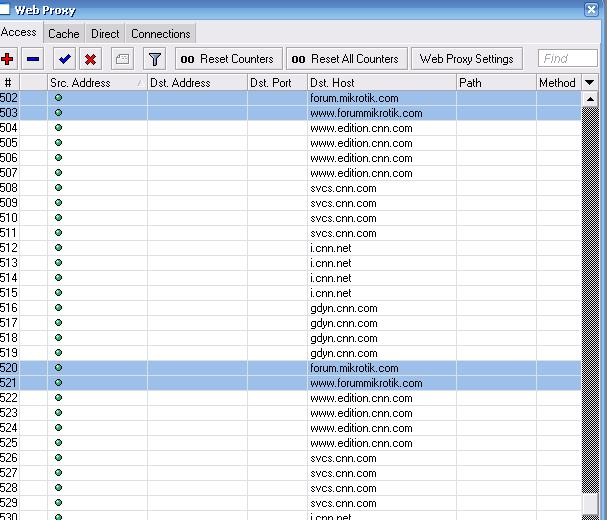Select row 525 www.edition.cnn.com
The width and height of the screenshot is (607, 520).
click(290, 443)
